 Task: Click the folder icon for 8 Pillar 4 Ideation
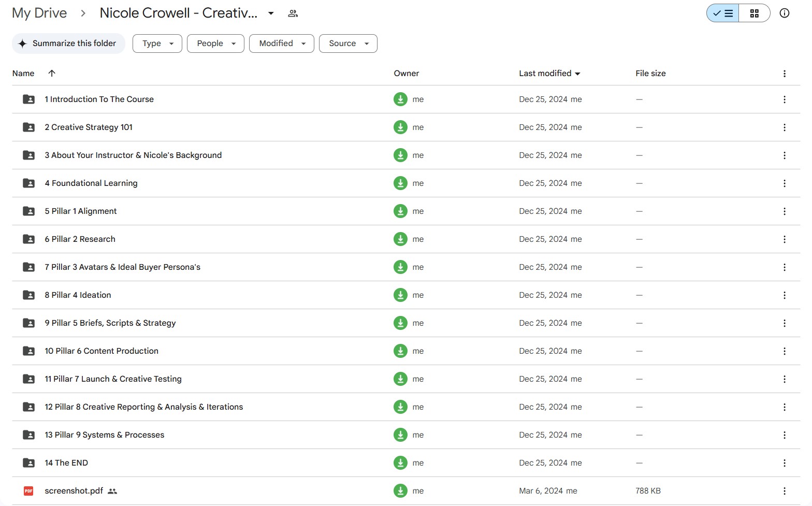tap(28, 295)
